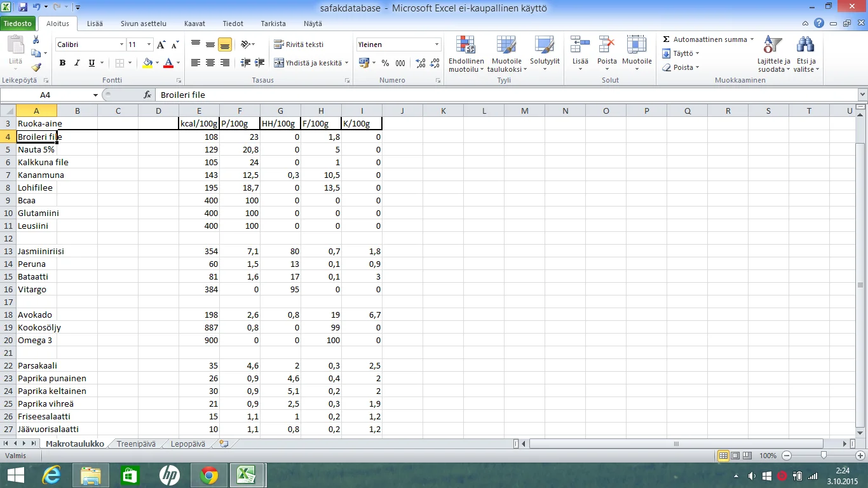Click the Automaattinen summa sigma icon
This screenshot has width=868, height=488.
667,39
